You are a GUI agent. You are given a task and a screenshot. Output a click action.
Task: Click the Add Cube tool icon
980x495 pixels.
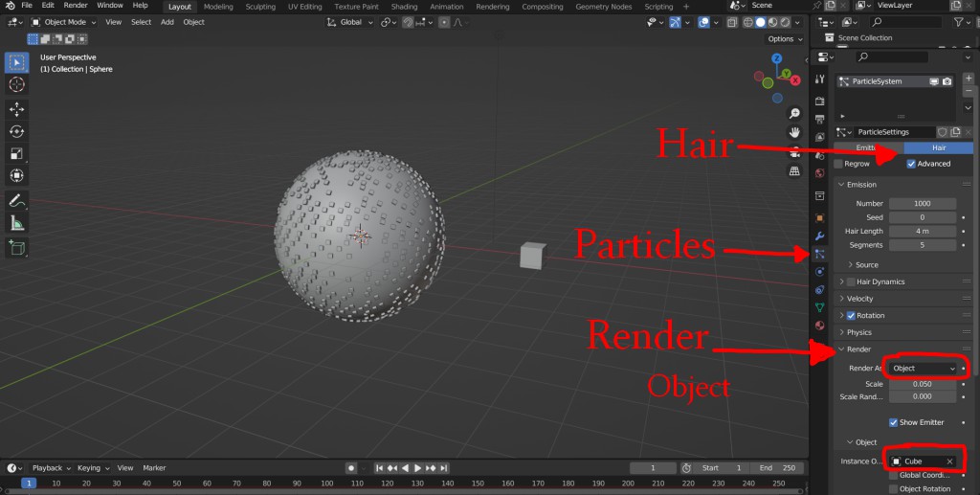click(17, 248)
